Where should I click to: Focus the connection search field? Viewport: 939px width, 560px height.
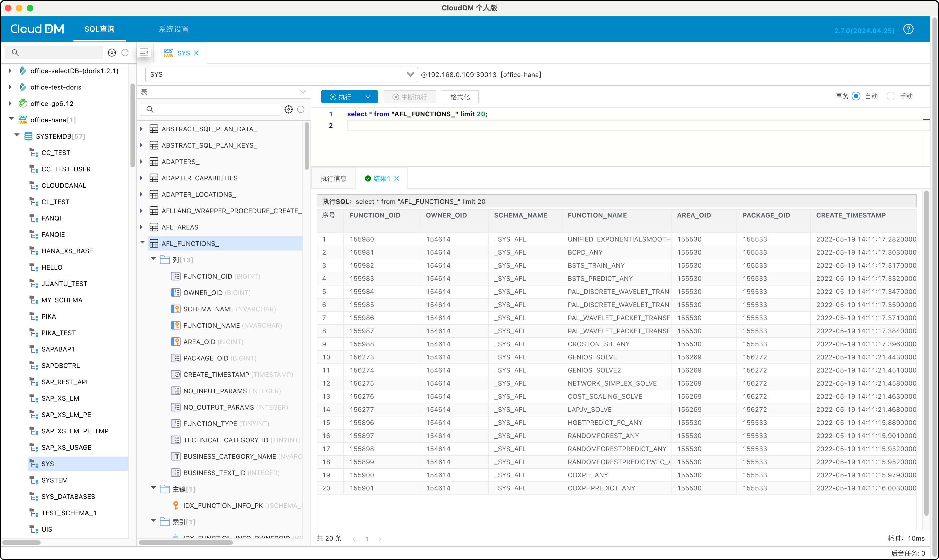tap(54, 52)
